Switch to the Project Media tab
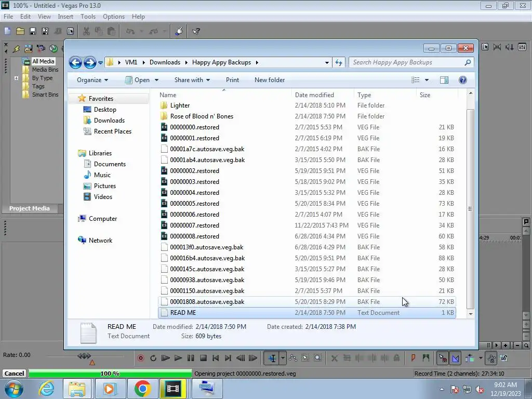Screen dimensions: 532x399 click(x=30, y=208)
